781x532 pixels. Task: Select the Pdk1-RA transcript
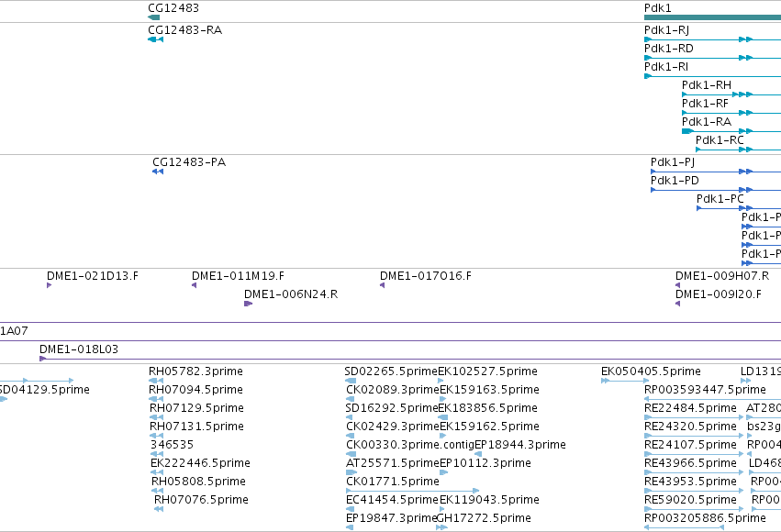pyautogui.click(x=707, y=122)
